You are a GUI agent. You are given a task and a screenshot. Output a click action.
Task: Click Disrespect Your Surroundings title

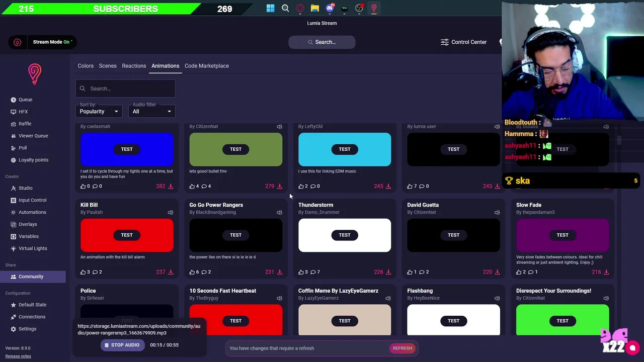tap(553, 291)
